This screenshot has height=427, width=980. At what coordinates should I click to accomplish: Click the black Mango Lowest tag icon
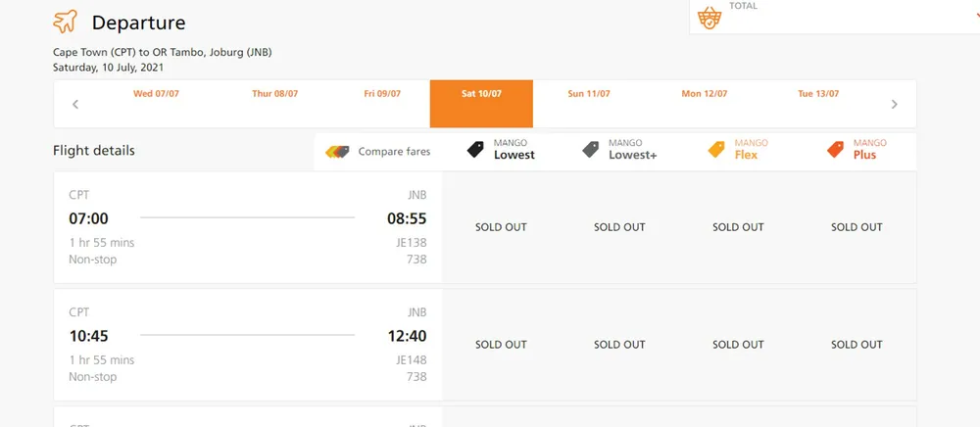475,150
